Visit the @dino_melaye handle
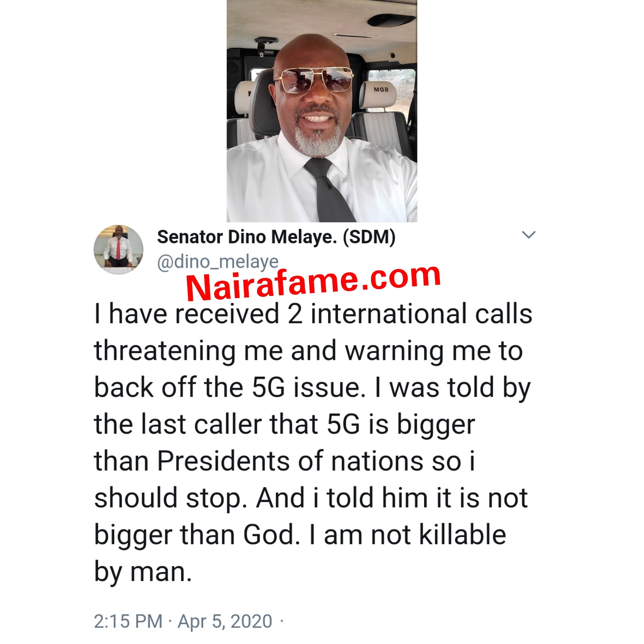 (x=217, y=262)
